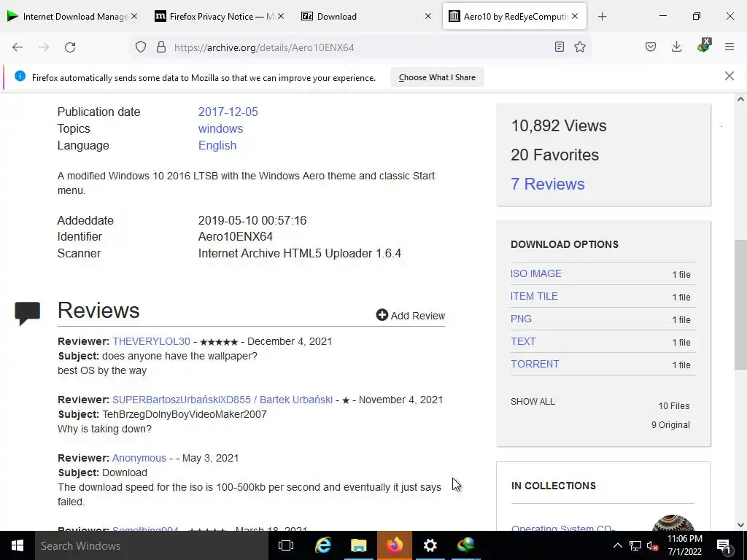747x560 pixels.
Task: Click the Firefox taskbar icon
Action: (395, 545)
